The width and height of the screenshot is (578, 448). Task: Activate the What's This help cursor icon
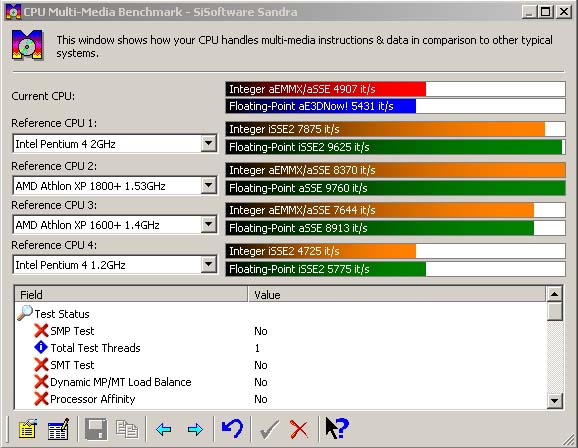[337, 428]
